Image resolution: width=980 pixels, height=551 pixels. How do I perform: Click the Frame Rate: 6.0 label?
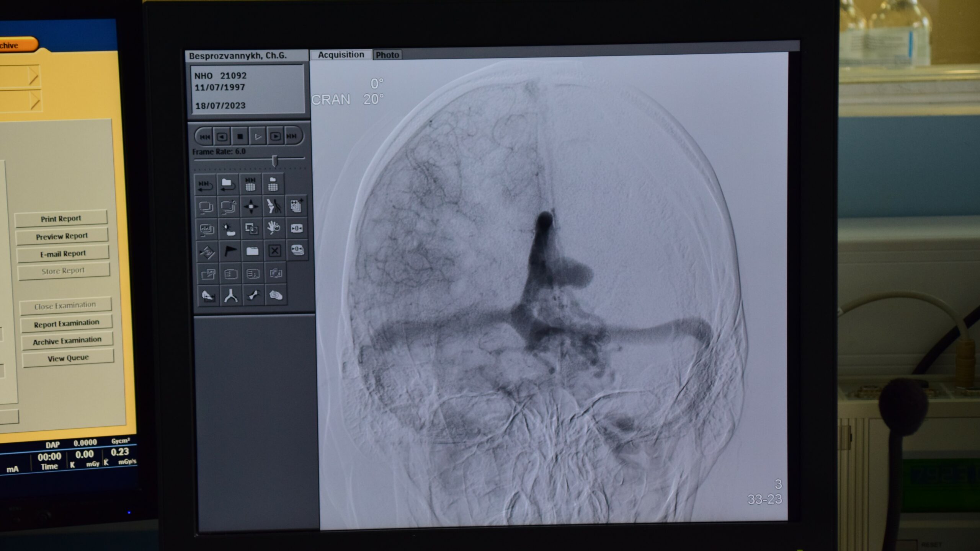219,152
